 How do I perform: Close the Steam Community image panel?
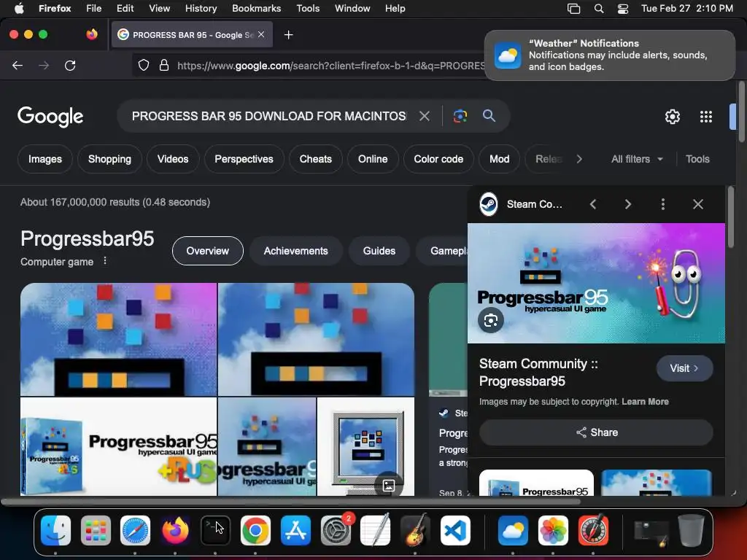click(x=698, y=204)
